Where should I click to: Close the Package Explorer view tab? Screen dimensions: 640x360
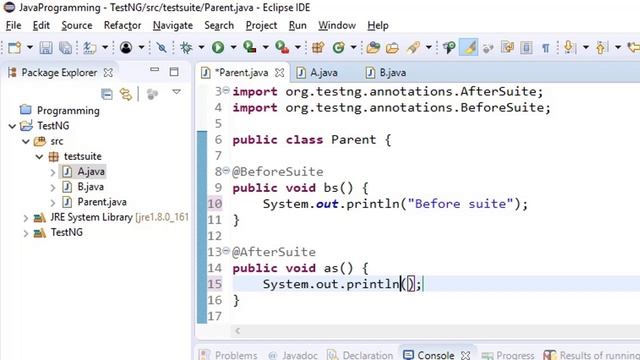coord(108,73)
